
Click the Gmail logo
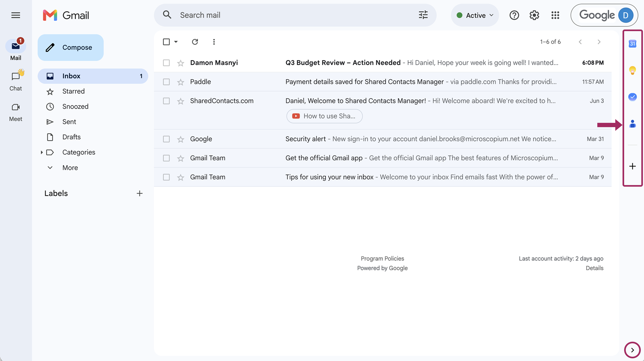pos(66,15)
